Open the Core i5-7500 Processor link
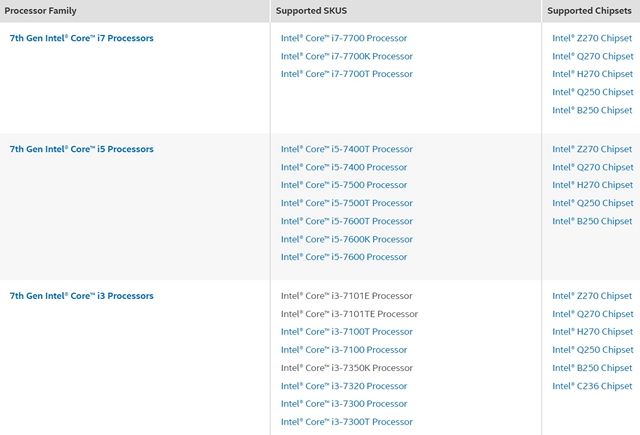The height and width of the screenshot is (435, 640). click(343, 185)
